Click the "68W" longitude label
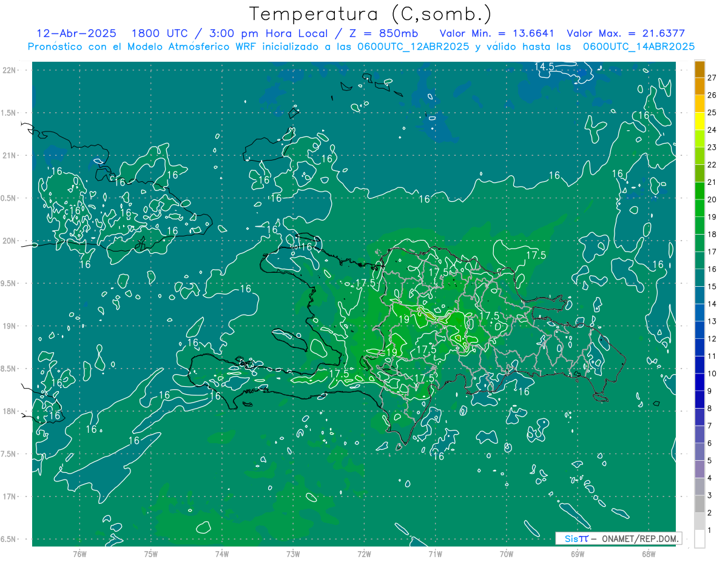This screenshot has height=562, width=728. 649,554
